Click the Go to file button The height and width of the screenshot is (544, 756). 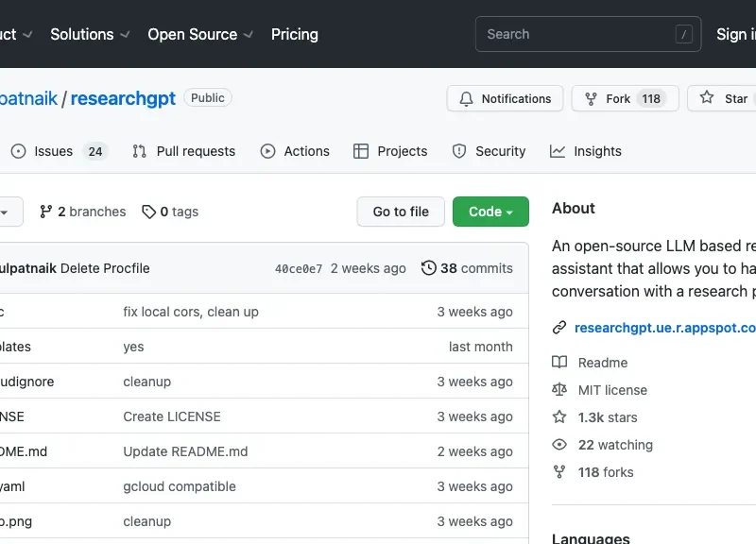coord(401,212)
